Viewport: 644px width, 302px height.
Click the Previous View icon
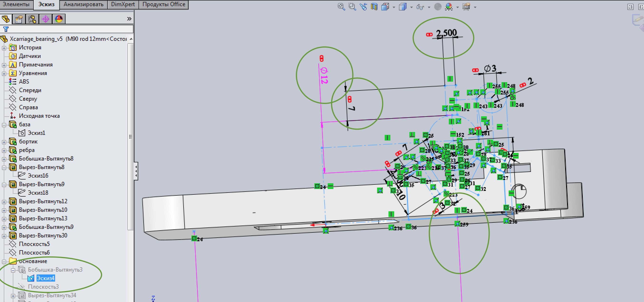point(363,6)
